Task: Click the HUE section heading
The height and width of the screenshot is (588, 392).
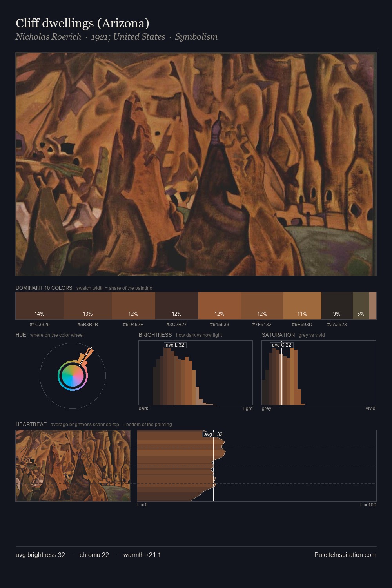Action: point(21,335)
